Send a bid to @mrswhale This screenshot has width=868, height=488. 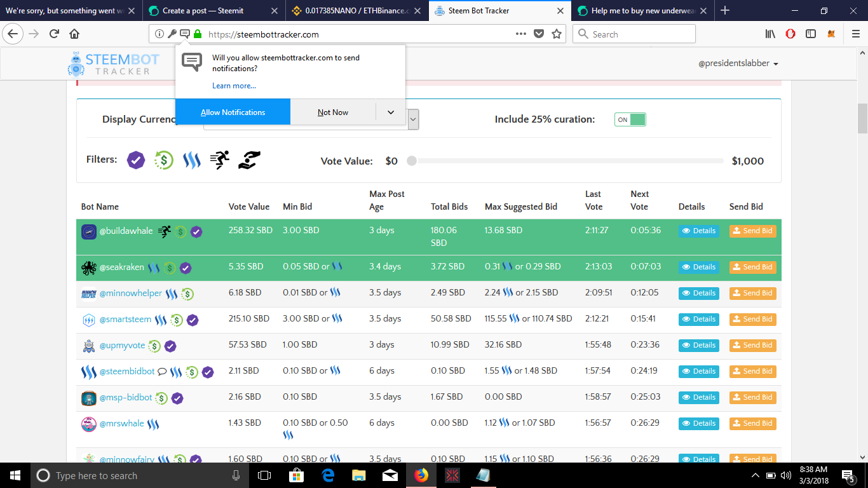tap(752, 424)
